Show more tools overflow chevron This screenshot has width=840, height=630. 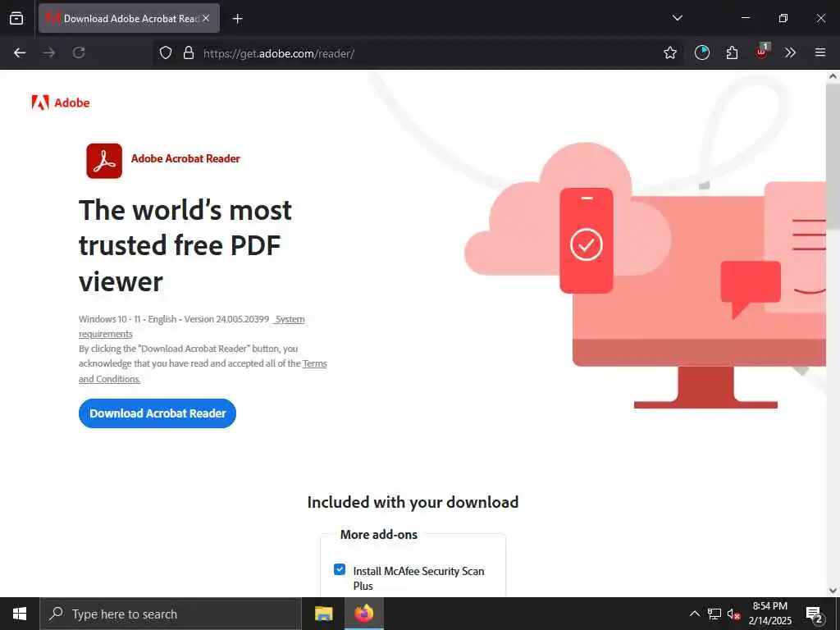(790, 52)
